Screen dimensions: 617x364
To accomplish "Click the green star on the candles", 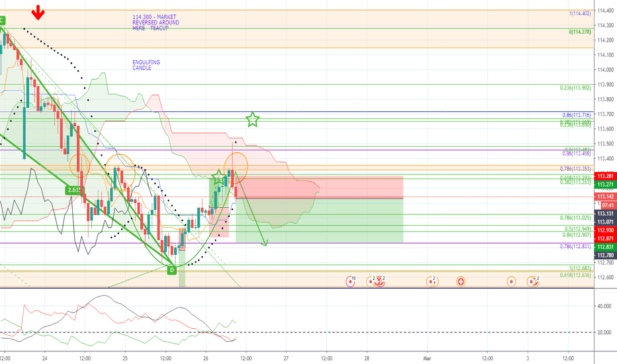I will (x=218, y=178).
